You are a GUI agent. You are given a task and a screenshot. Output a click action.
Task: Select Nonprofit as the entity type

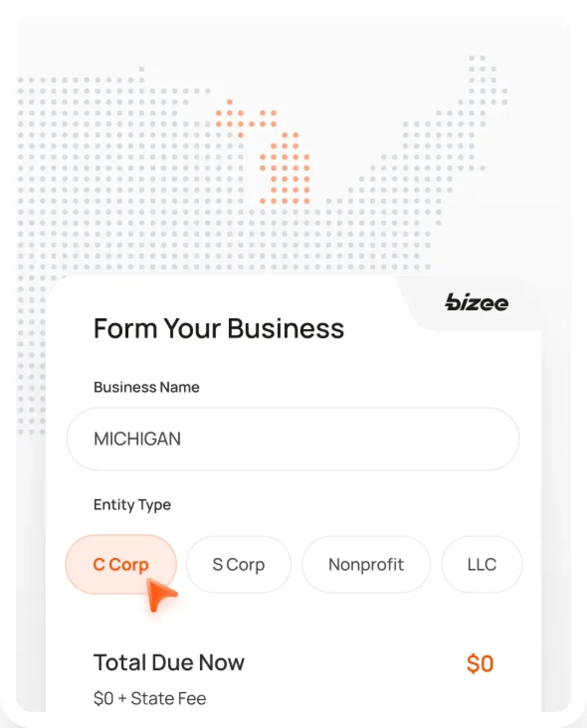pos(366,564)
